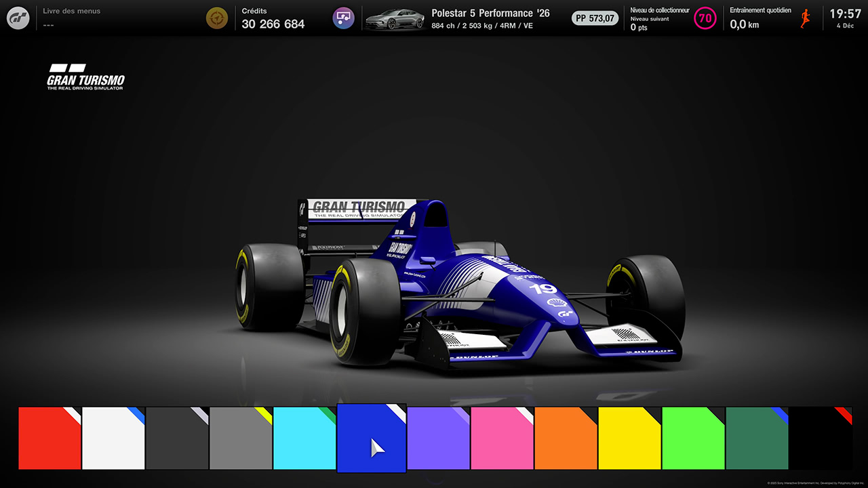Viewport: 868px width, 488px height.
Task: Pick the yellow livery color swatch
Action: point(629,438)
